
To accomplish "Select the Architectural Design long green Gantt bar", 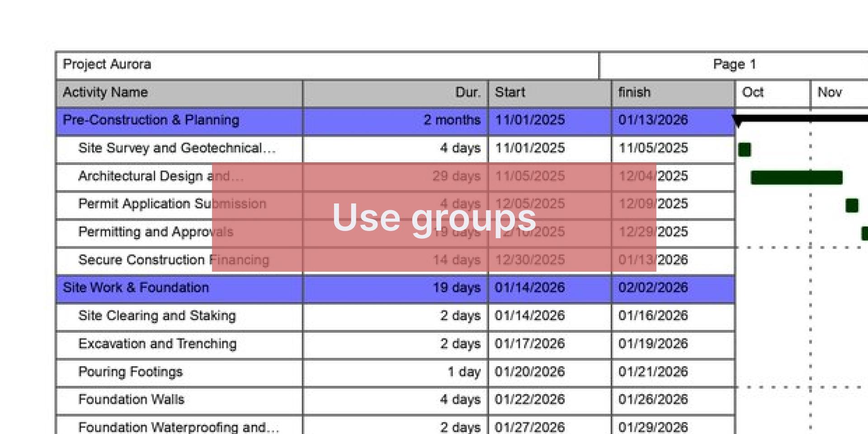I will click(796, 177).
